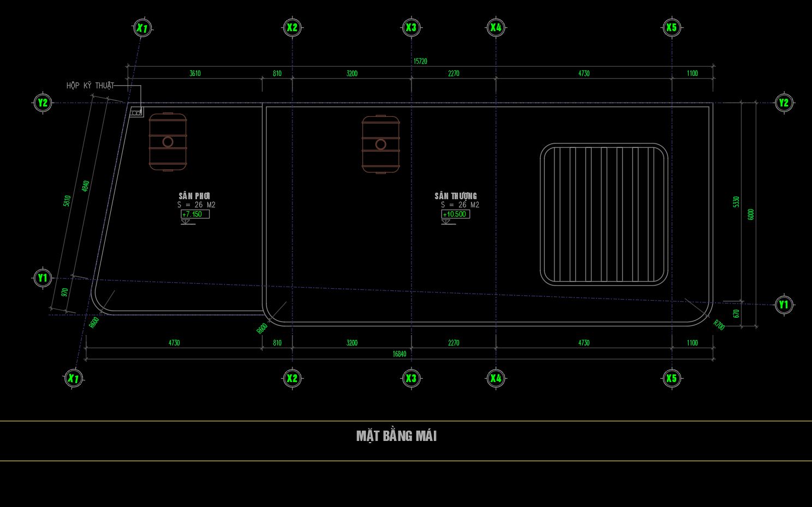Select the 5330 vertical dimension text
Viewport: 812px width, 507px height.
[x=736, y=202]
